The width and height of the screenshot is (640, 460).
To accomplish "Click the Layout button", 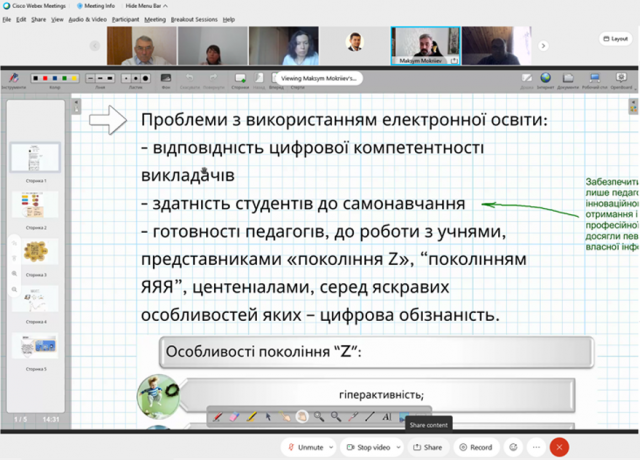I will (616, 39).
